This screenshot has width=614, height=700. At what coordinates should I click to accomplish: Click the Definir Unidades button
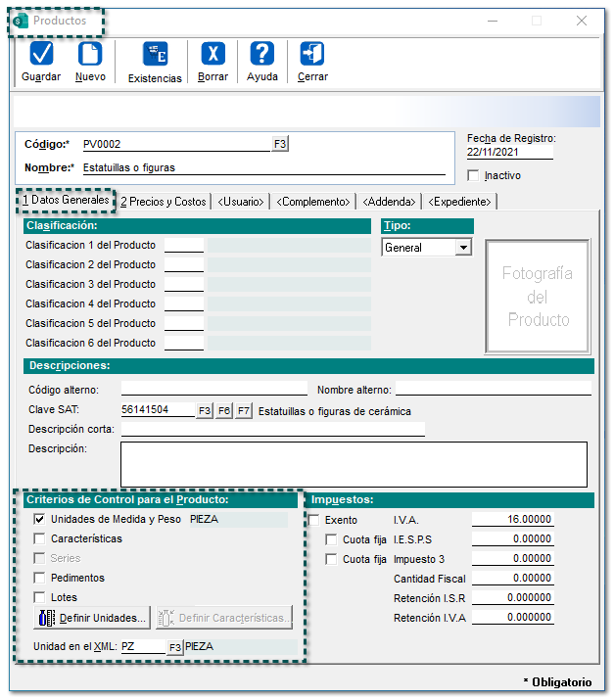coord(93,618)
